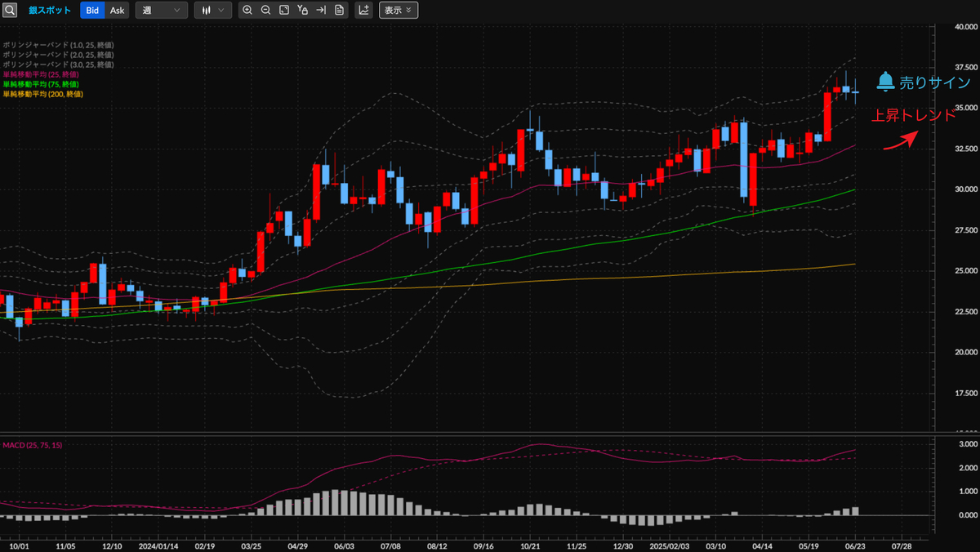Switch price to Ask
Image resolution: width=980 pixels, height=552 pixels.
(x=118, y=11)
